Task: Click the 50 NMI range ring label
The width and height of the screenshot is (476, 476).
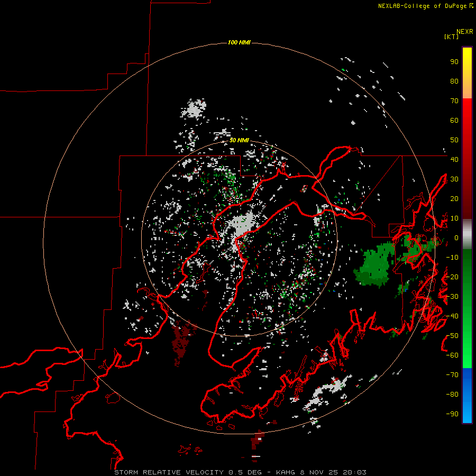Action: (x=239, y=140)
